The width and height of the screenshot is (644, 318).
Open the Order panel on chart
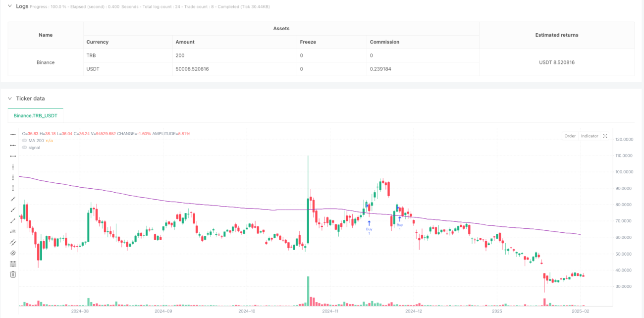pos(570,136)
